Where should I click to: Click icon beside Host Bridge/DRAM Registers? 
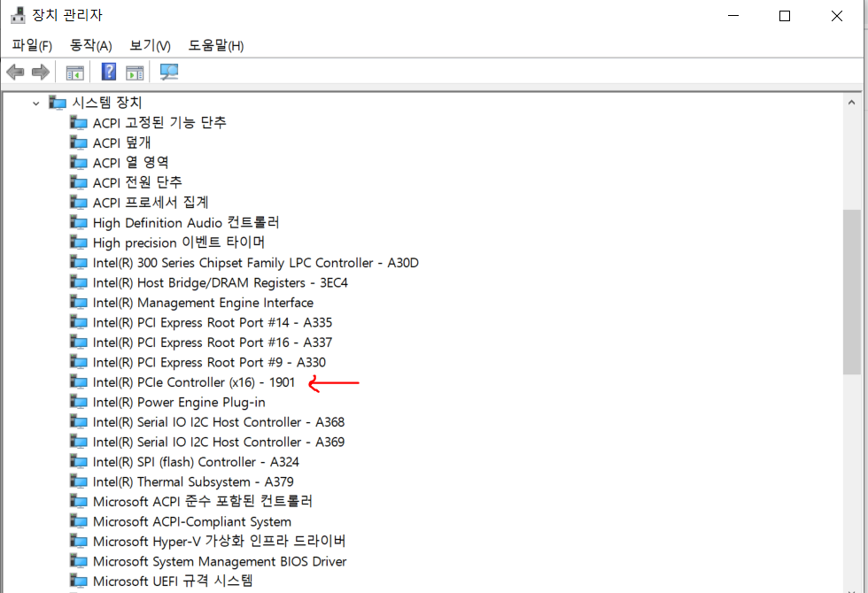79,282
